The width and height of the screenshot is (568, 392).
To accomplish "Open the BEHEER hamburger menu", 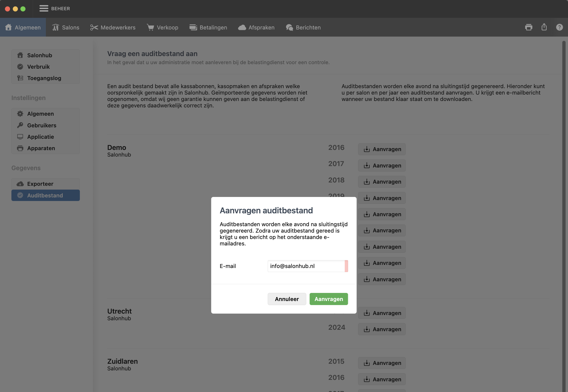I will pyautogui.click(x=44, y=9).
